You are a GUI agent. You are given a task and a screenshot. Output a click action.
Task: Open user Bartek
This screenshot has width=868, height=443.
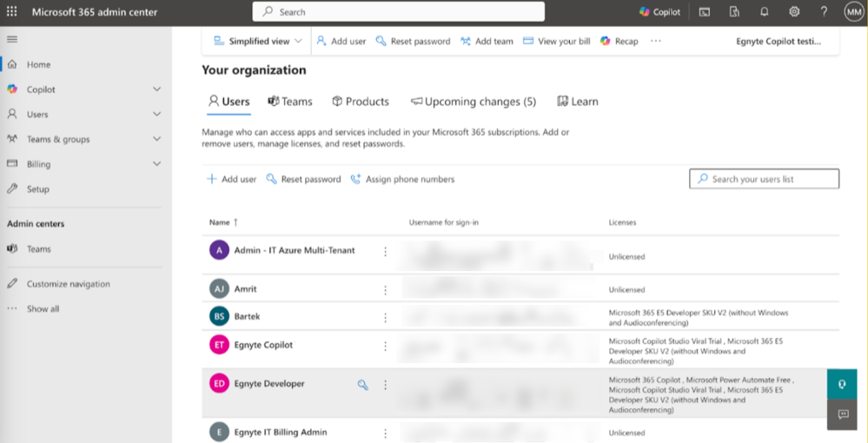[x=247, y=317]
